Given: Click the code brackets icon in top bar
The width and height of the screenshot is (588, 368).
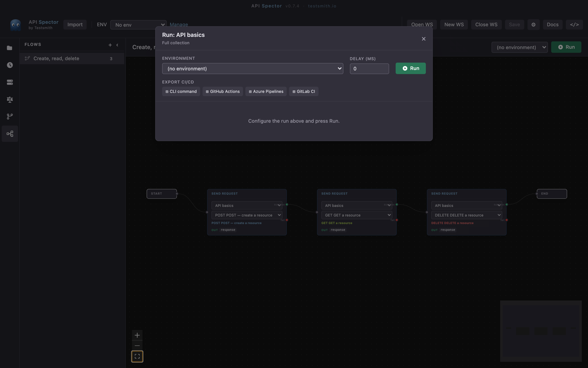Looking at the screenshot, I should [x=574, y=25].
